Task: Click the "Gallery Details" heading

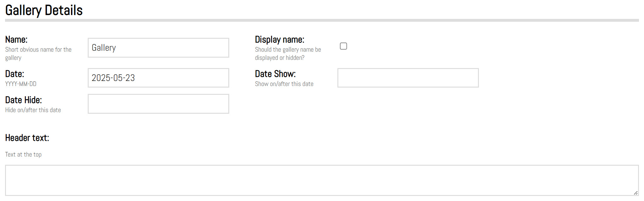Action: (x=44, y=10)
